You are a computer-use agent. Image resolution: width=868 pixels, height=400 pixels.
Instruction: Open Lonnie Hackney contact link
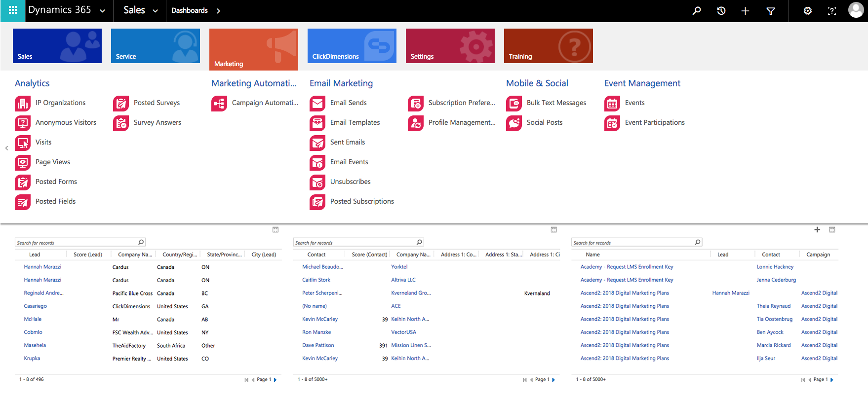pyautogui.click(x=775, y=267)
